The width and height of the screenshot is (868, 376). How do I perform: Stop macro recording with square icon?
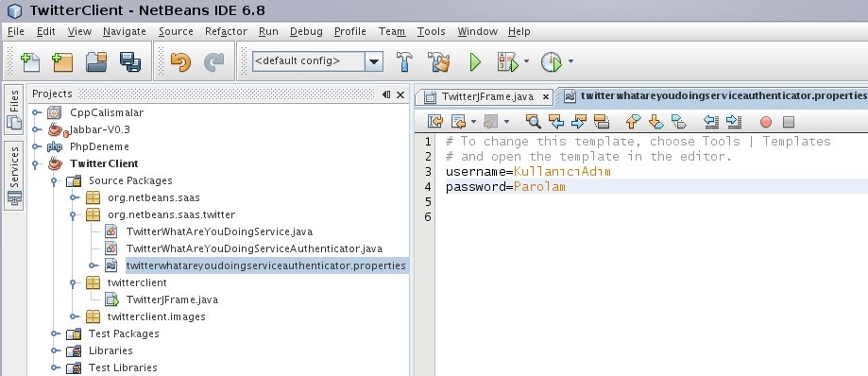[789, 122]
